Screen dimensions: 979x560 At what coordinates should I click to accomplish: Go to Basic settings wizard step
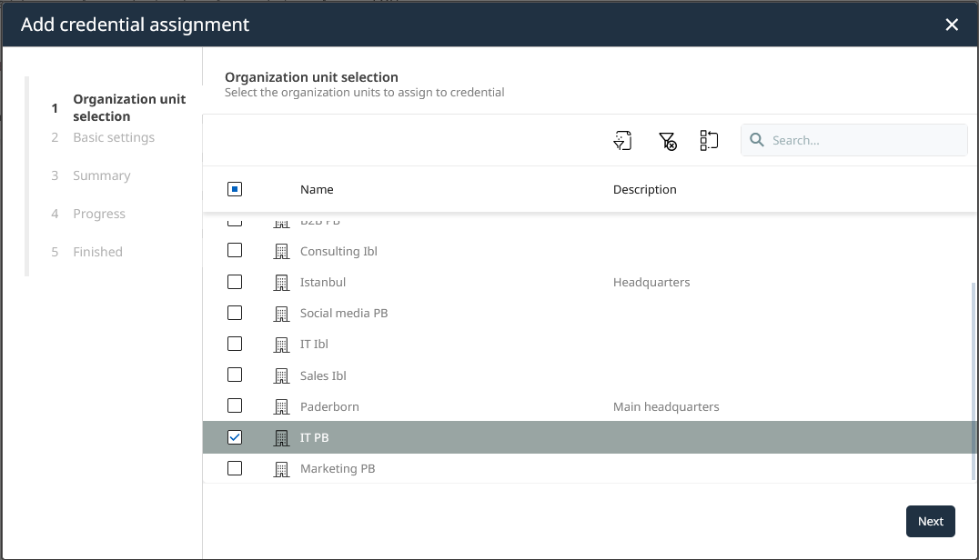(114, 137)
